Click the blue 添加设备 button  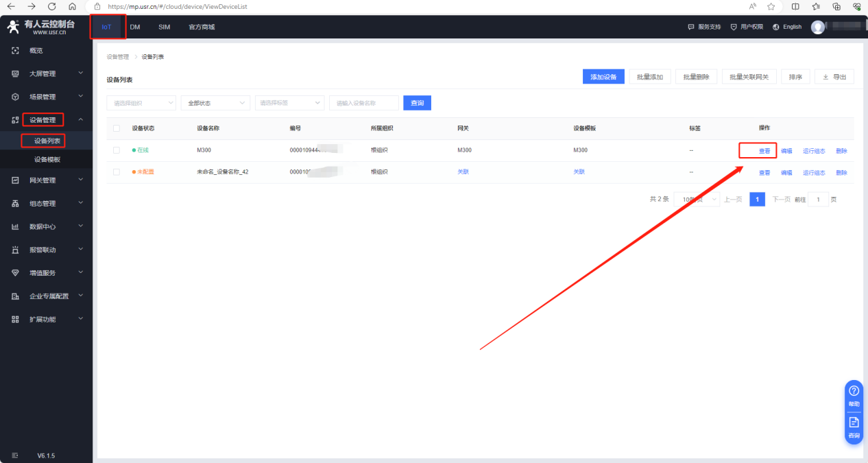[x=603, y=77]
